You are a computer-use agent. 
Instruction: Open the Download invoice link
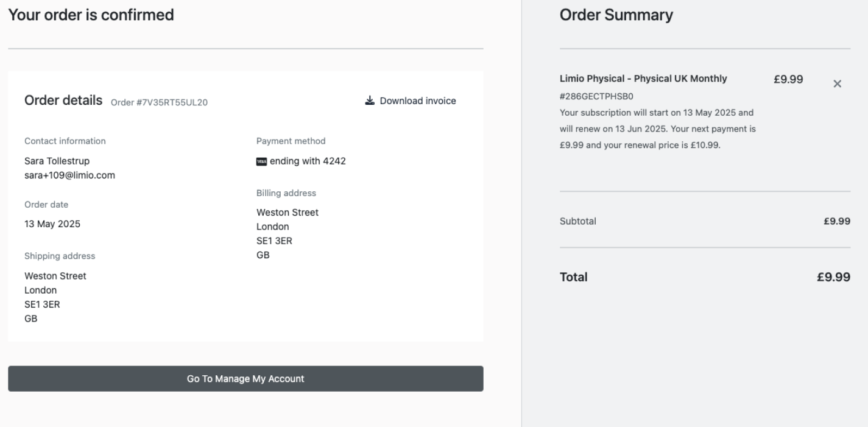[x=417, y=101]
